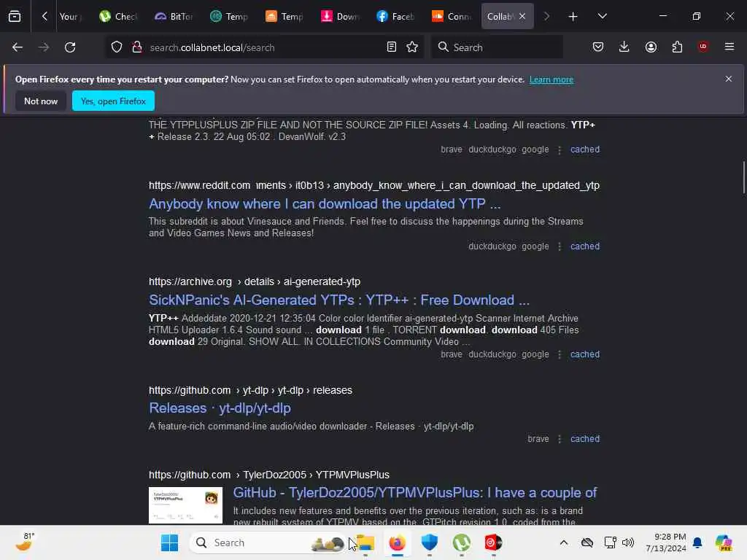The width and height of the screenshot is (747, 560).
Task: Open the Firefox hamburger application menu
Action: pyautogui.click(x=729, y=47)
